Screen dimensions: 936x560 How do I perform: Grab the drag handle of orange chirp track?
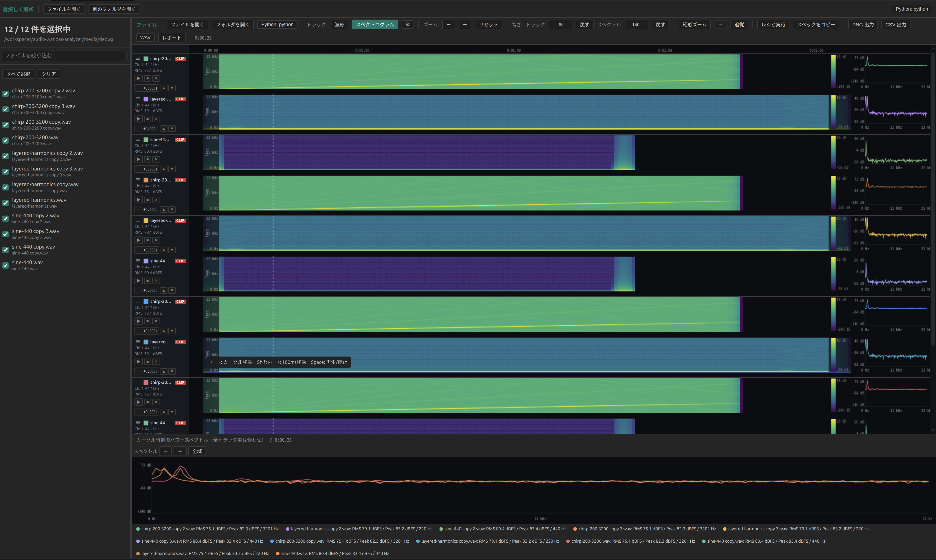click(x=138, y=180)
